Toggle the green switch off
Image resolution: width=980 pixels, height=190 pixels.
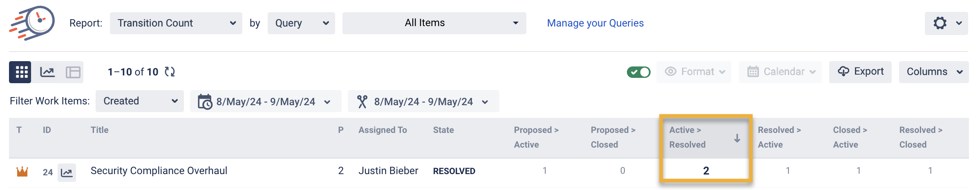pos(638,72)
